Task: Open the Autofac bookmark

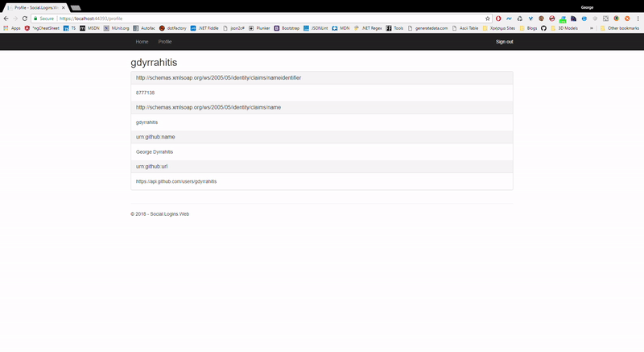Action: 144,28
